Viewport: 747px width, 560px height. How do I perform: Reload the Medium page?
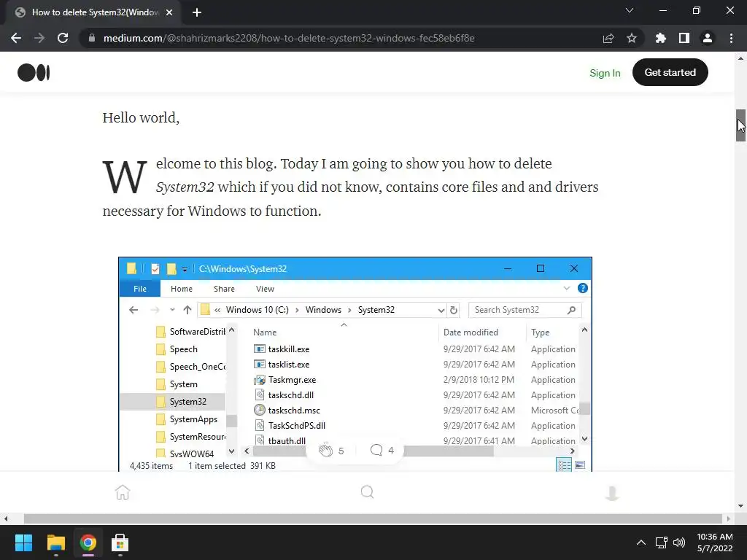point(63,38)
